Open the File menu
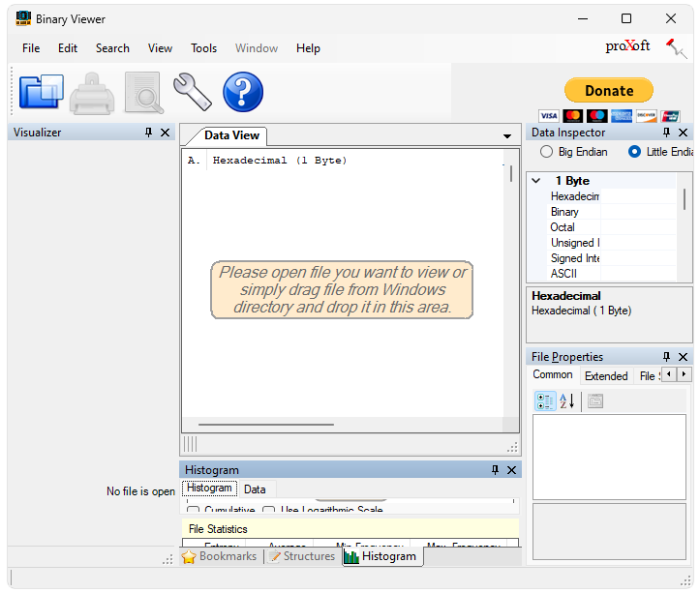 [x=31, y=48]
